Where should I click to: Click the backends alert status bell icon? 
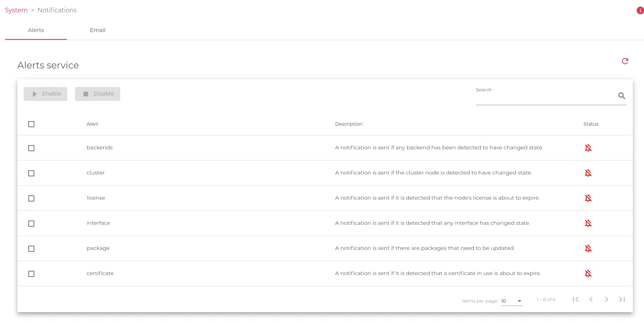(588, 148)
